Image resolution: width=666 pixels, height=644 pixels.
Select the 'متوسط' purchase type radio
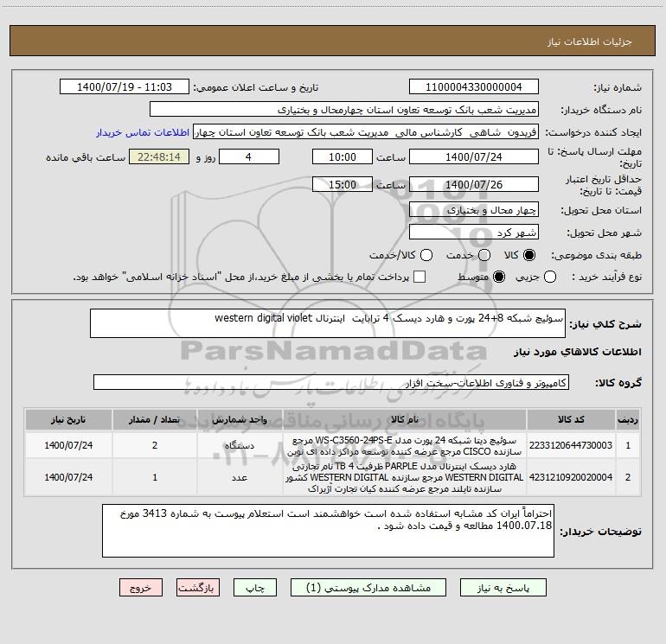[x=499, y=277]
